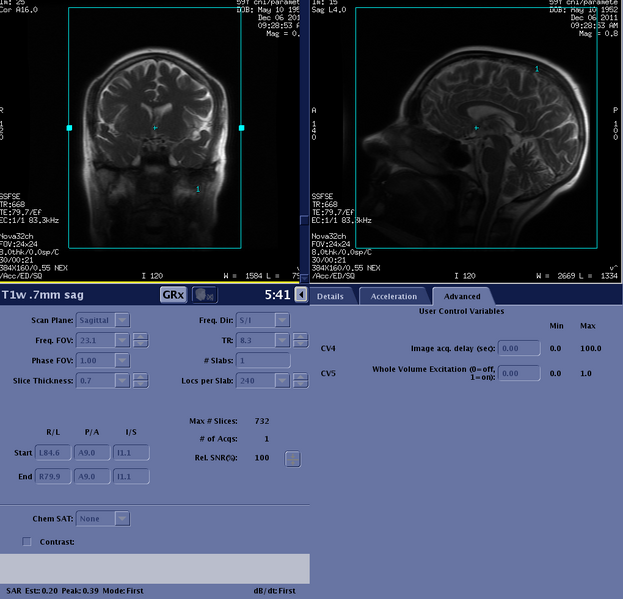Viewport: 623px width, 599px height.
Task: Grab right cyan handle on coronal slab box
Action: pyautogui.click(x=242, y=128)
